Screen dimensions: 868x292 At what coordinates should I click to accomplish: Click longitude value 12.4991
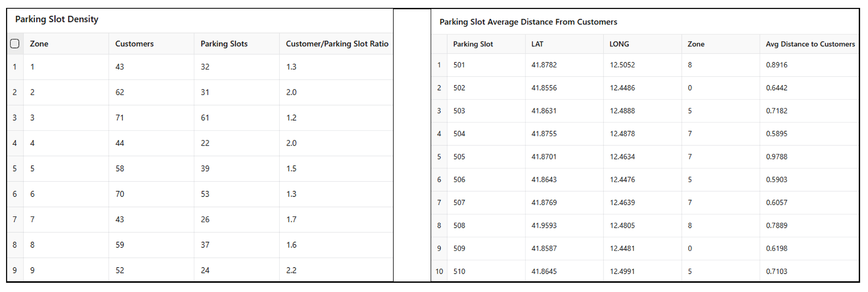point(622,271)
